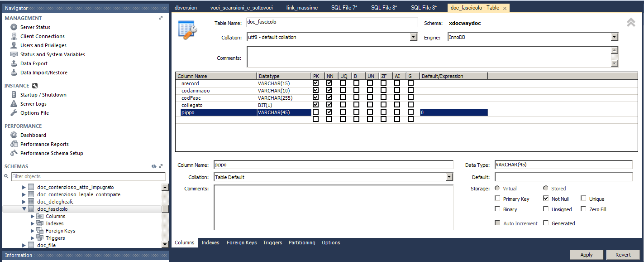Open the link_massime tab
Screen dimensions: 644x262
[x=302, y=8]
